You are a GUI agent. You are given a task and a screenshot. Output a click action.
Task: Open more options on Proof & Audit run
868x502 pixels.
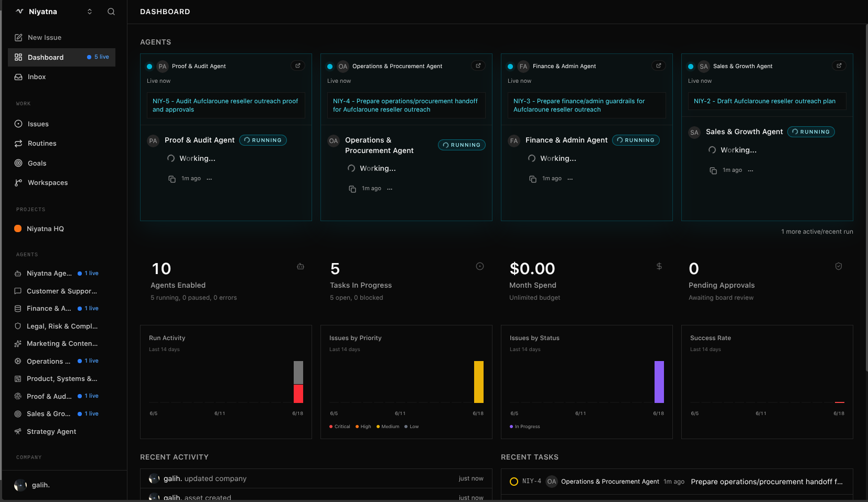(x=209, y=179)
